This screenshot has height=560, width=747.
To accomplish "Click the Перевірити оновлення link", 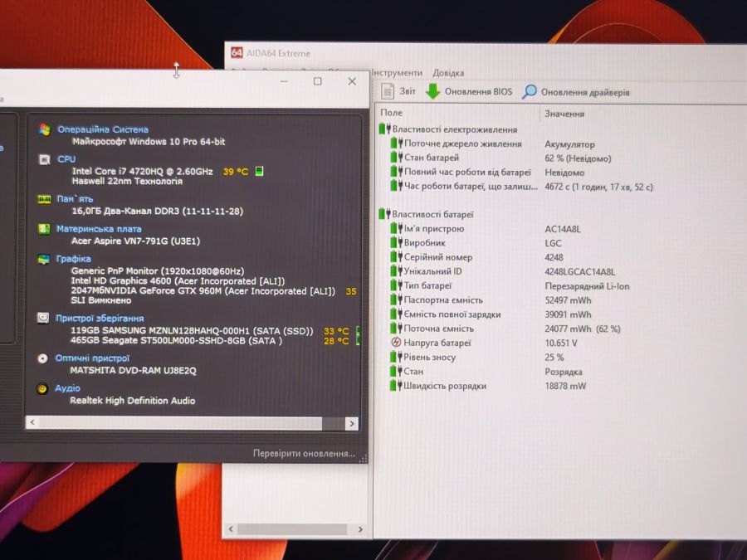I will click(304, 453).
